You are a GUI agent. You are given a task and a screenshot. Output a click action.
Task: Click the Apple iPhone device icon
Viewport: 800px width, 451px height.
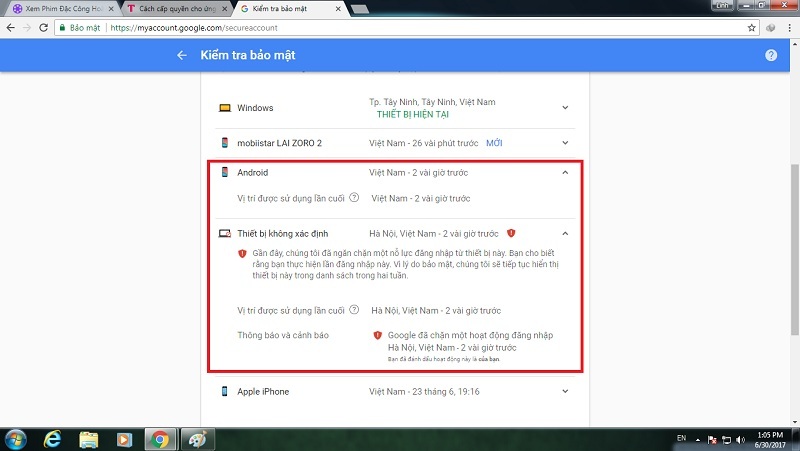[x=224, y=391]
